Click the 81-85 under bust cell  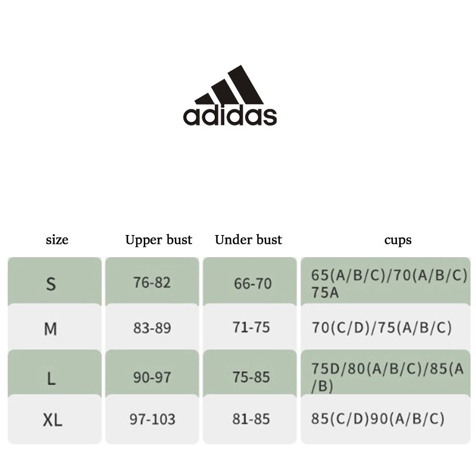click(250, 419)
